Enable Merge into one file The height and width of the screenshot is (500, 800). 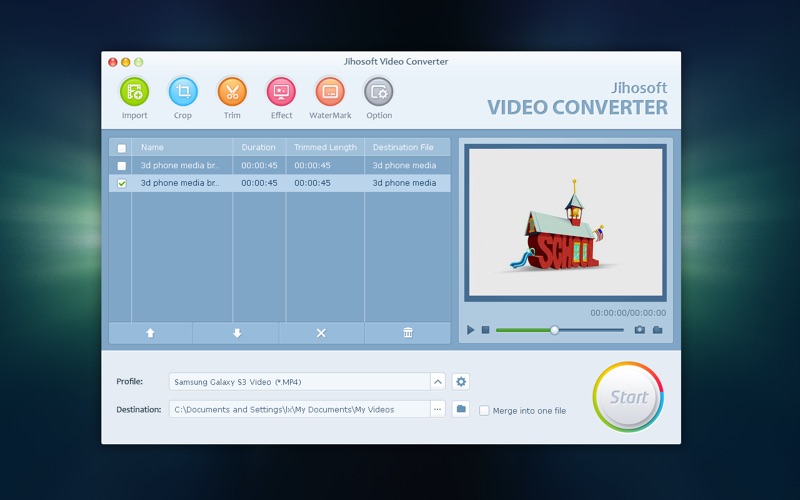pyautogui.click(x=484, y=410)
